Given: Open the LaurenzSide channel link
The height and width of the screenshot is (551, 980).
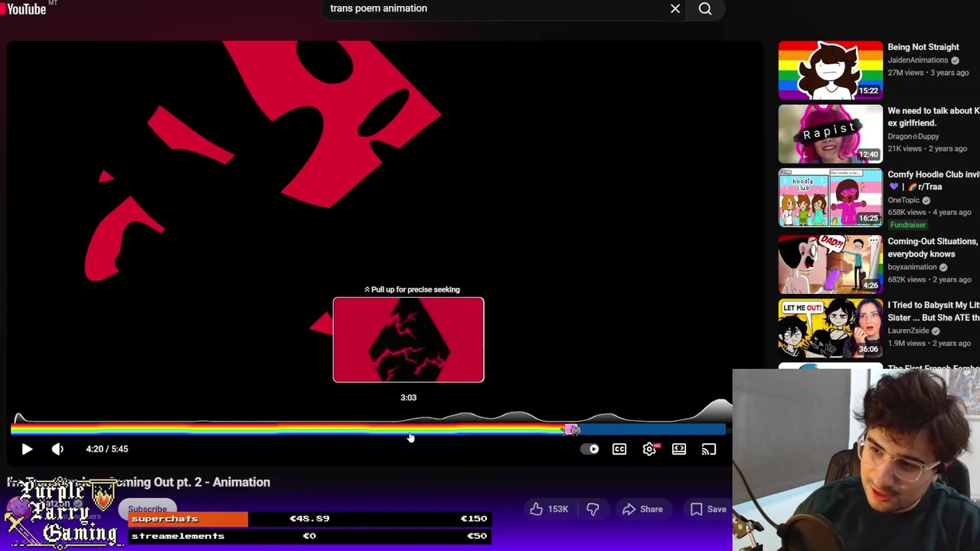Looking at the screenshot, I should (908, 331).
